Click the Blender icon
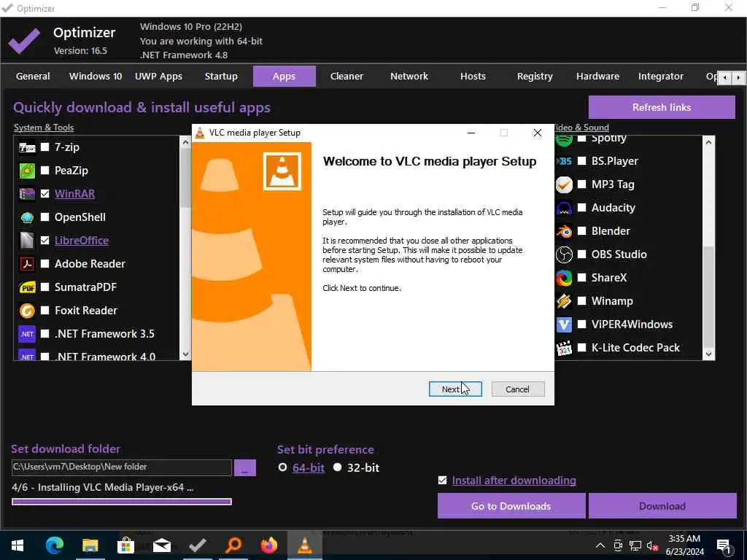 564,231
